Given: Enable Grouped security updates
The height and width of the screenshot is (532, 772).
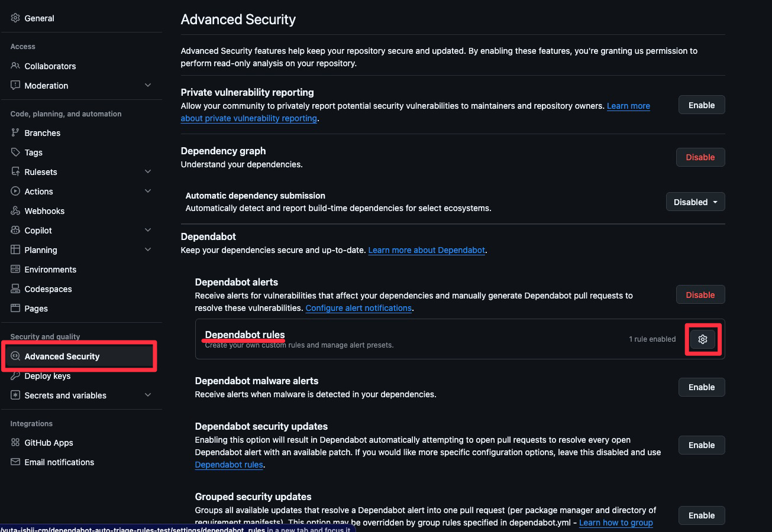Looking at the screenshot, I should [x=702, y=515].
